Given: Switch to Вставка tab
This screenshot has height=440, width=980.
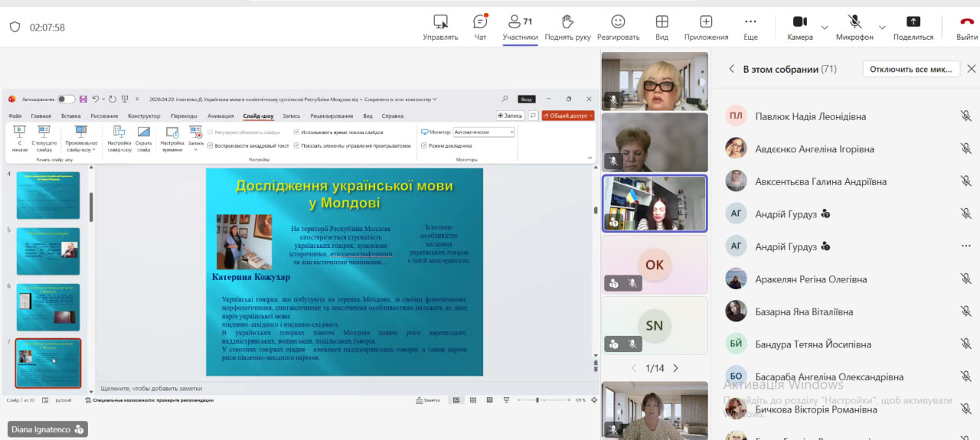Looking at the screenshot, I should 70,116.
